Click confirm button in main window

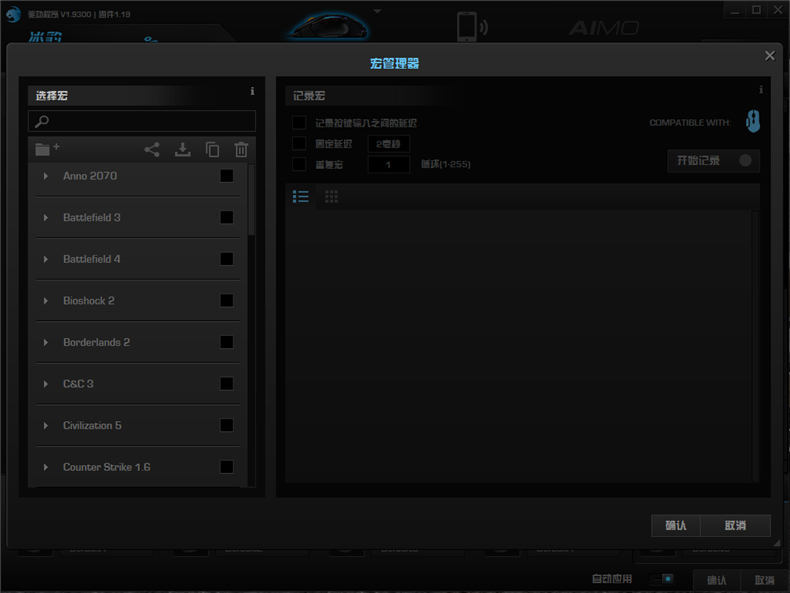(716, 580)
